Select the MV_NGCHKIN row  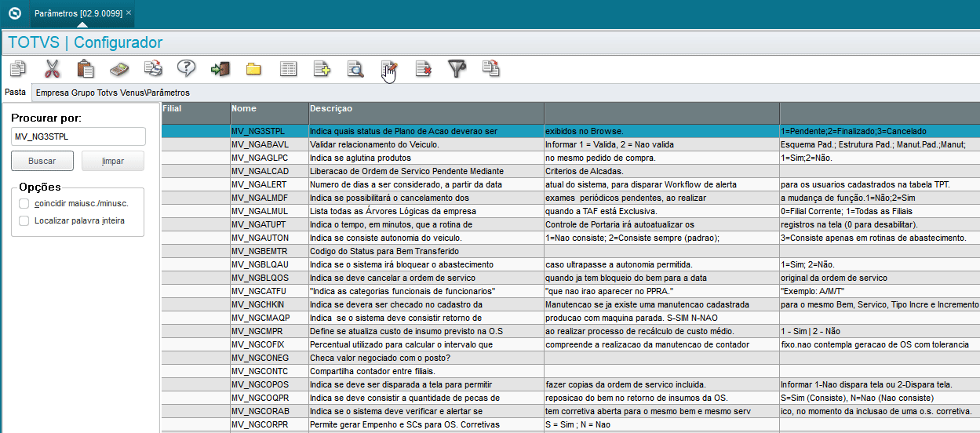(x=570, y=304)
